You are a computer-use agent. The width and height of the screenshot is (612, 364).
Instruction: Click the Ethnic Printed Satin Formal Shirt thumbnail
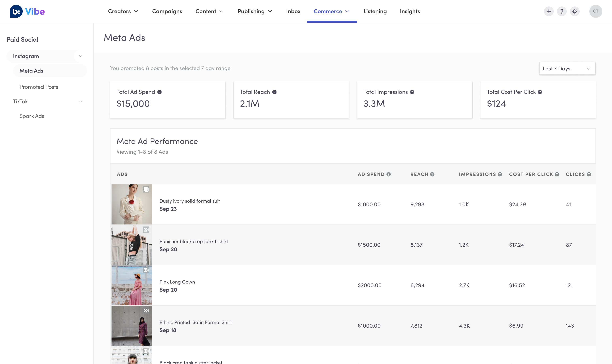click(x=132, y=326)
